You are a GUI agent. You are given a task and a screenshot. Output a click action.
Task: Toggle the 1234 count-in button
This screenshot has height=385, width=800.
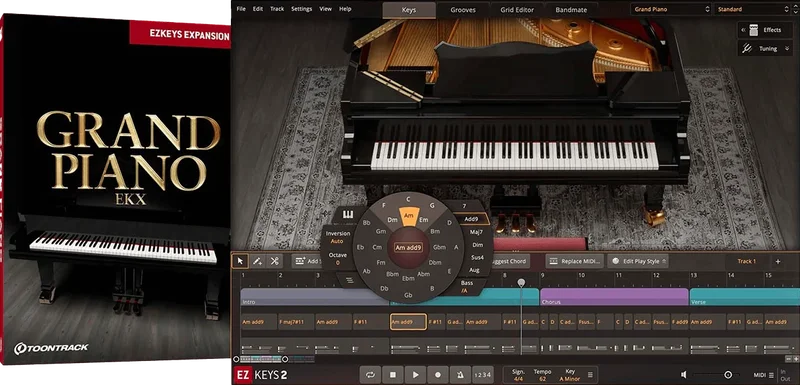pyautogui.click(x=482, y=375)
